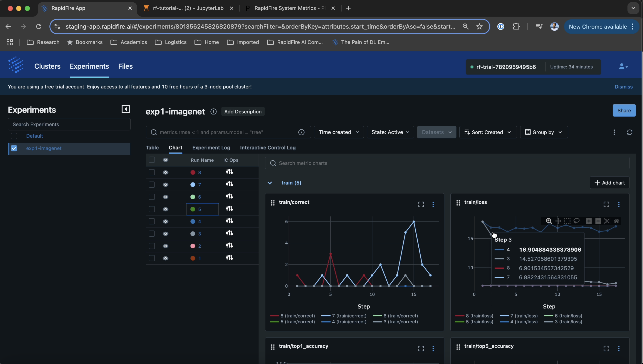Click the Add chart button
Screen dimensions: 643x364
[609, 183]
